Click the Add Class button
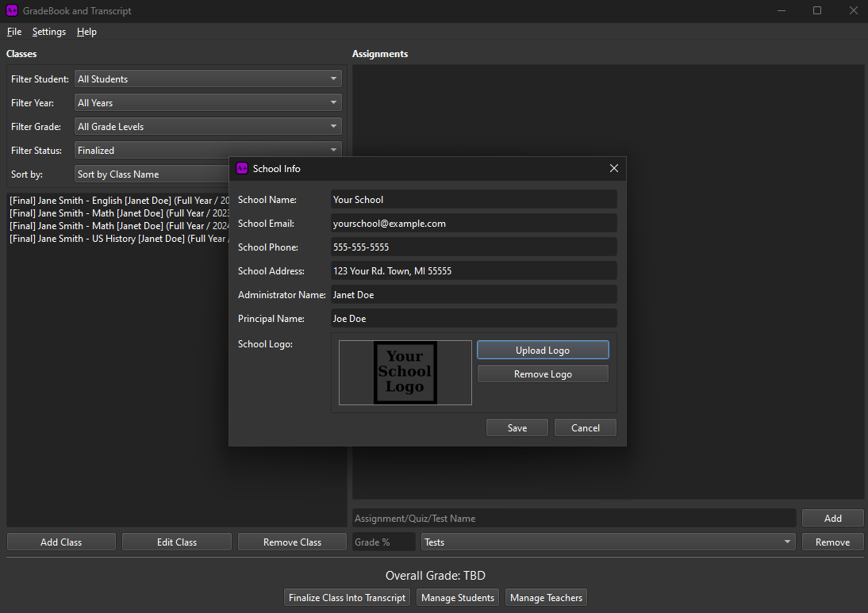 61,542
